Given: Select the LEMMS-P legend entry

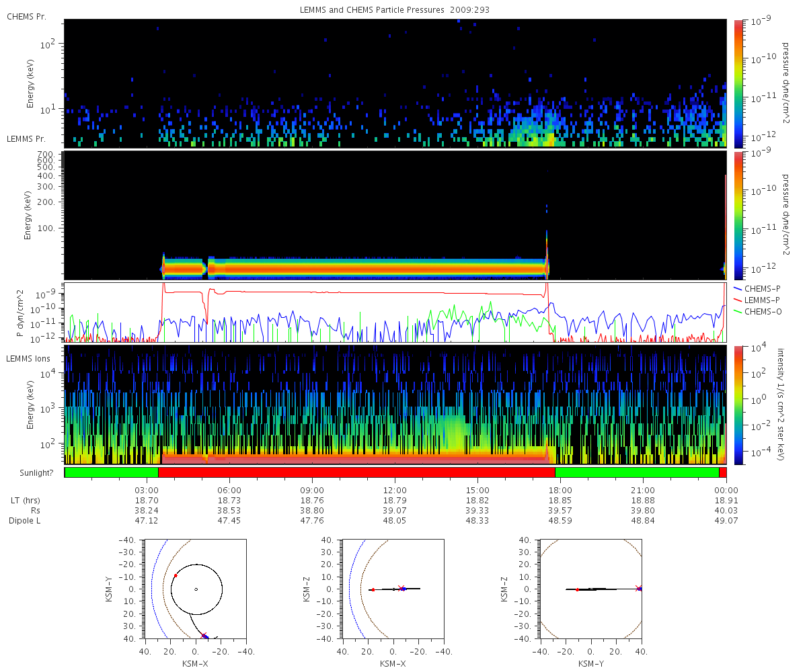Looking at the screenshot, I should pyautogui.click(x=763, y=299).
